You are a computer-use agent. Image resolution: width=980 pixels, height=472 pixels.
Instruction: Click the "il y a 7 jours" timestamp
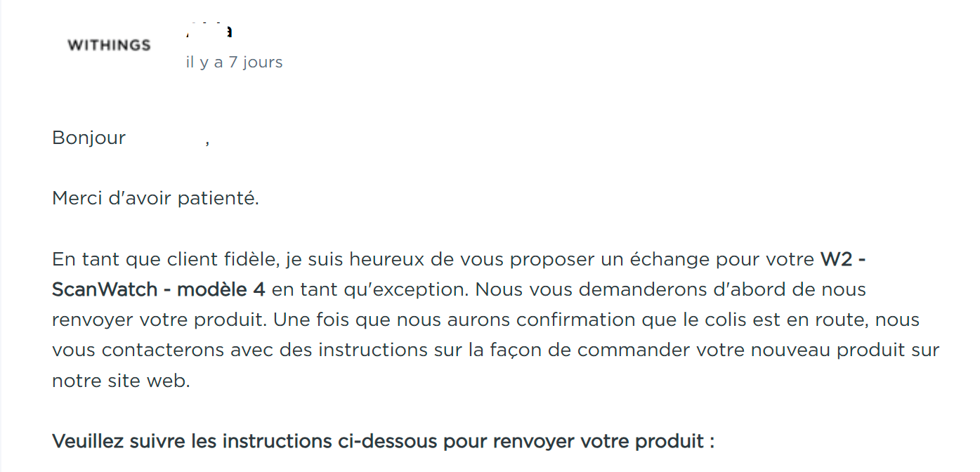[x=234, y=63]
